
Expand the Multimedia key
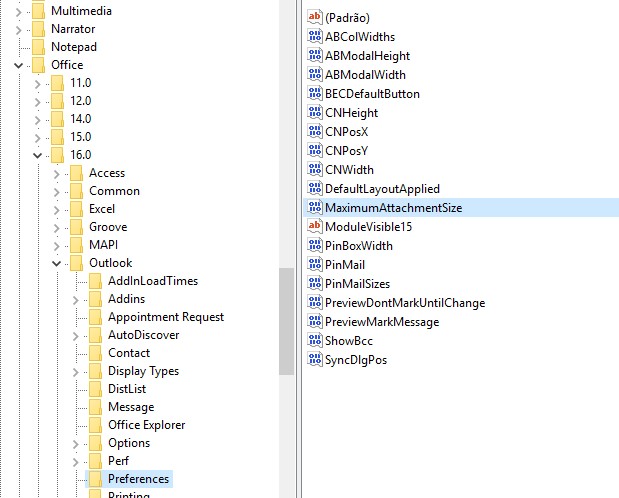pyautogui.click(x=19, y=11)
